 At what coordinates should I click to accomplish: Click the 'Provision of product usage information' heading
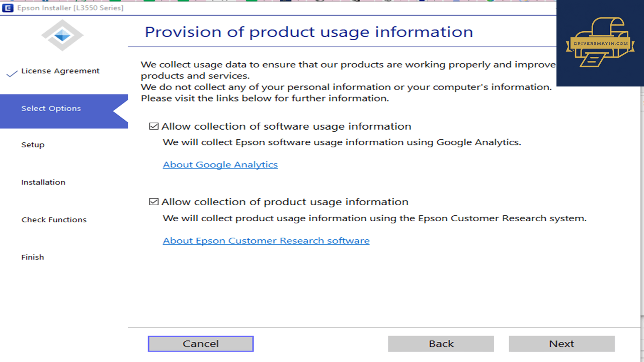click(x=309, y=32)
